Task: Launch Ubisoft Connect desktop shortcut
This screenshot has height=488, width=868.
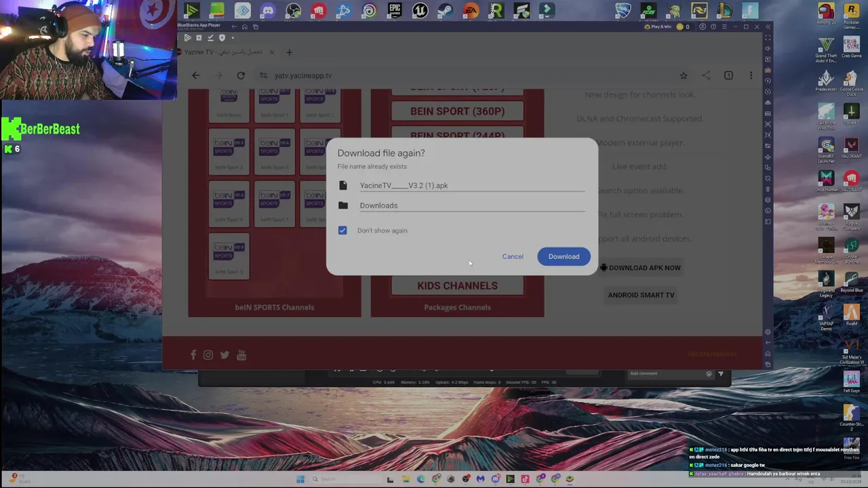Action: (368, 11)
